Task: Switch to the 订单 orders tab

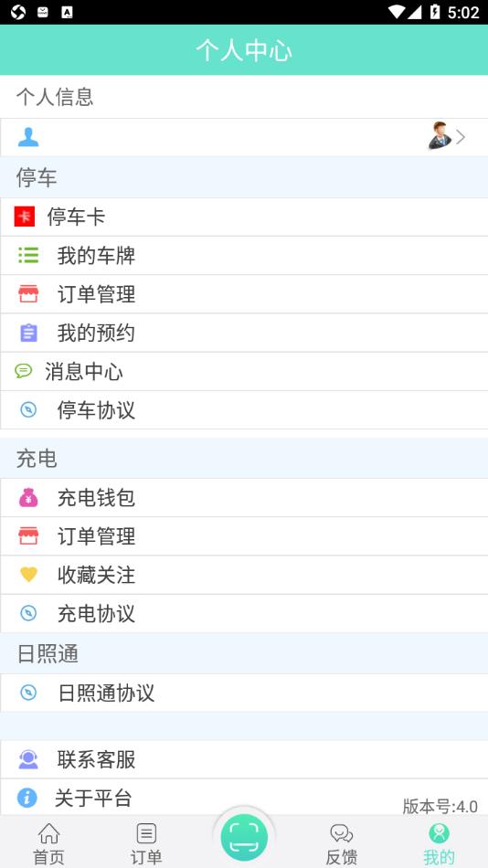Action: coord(146,843)
